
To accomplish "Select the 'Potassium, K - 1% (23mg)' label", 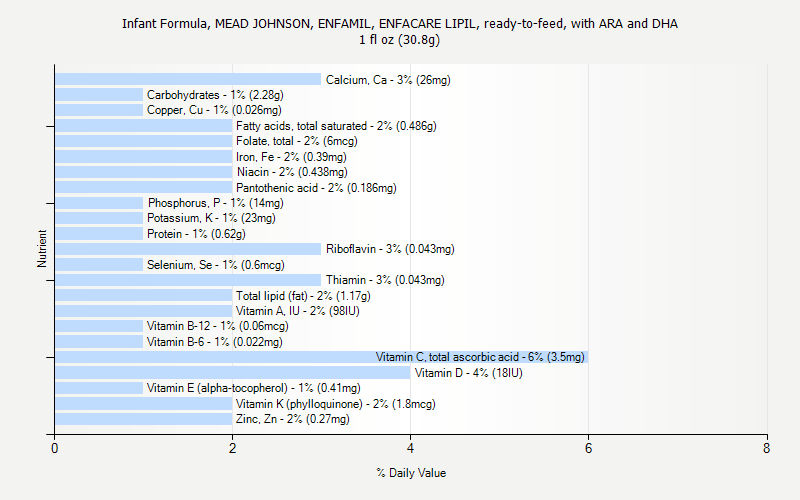I will click(x=211, y=218).
